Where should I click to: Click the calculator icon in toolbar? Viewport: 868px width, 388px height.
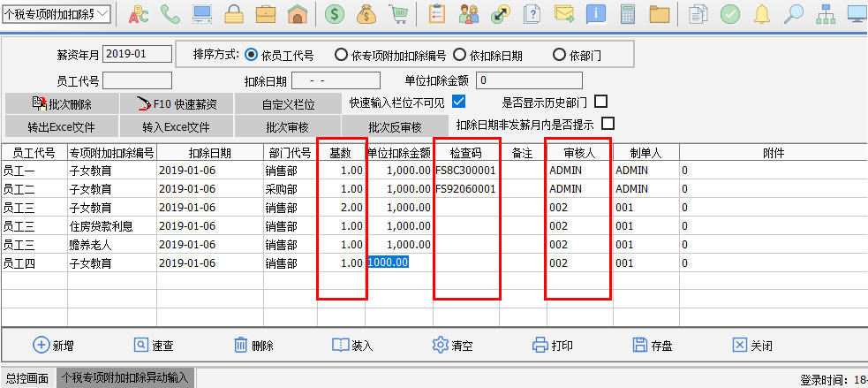click(628, 14)
